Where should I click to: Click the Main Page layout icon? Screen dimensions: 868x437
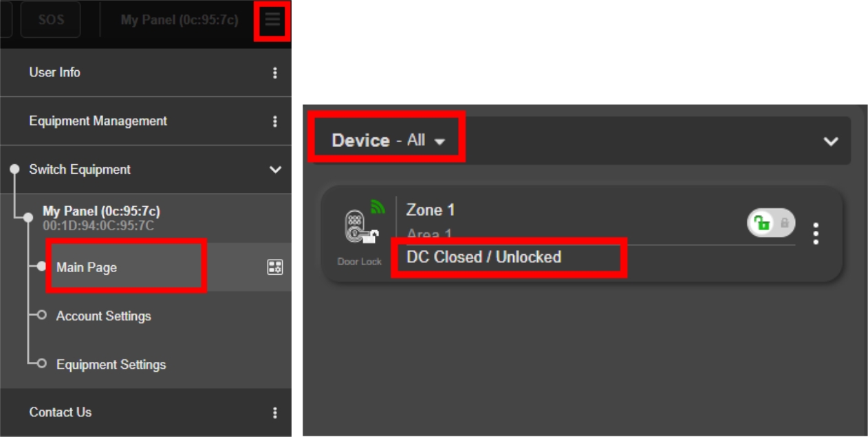click(x=274, y=267)
